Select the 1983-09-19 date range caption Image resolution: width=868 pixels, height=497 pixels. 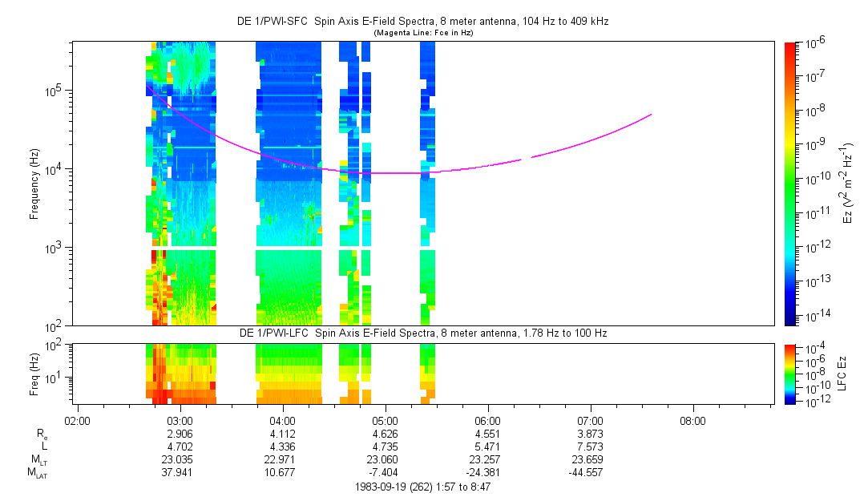click(x=423, y=487)
